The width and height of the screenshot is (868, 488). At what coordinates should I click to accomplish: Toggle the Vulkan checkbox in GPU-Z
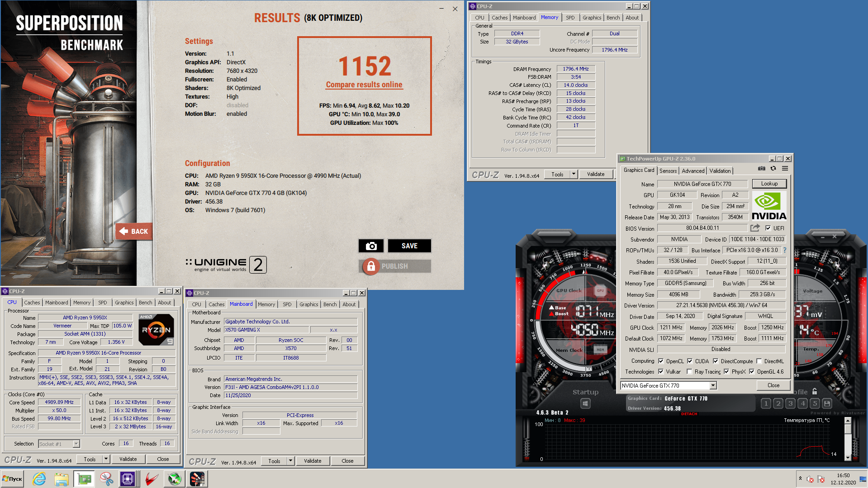pos(661,371)
